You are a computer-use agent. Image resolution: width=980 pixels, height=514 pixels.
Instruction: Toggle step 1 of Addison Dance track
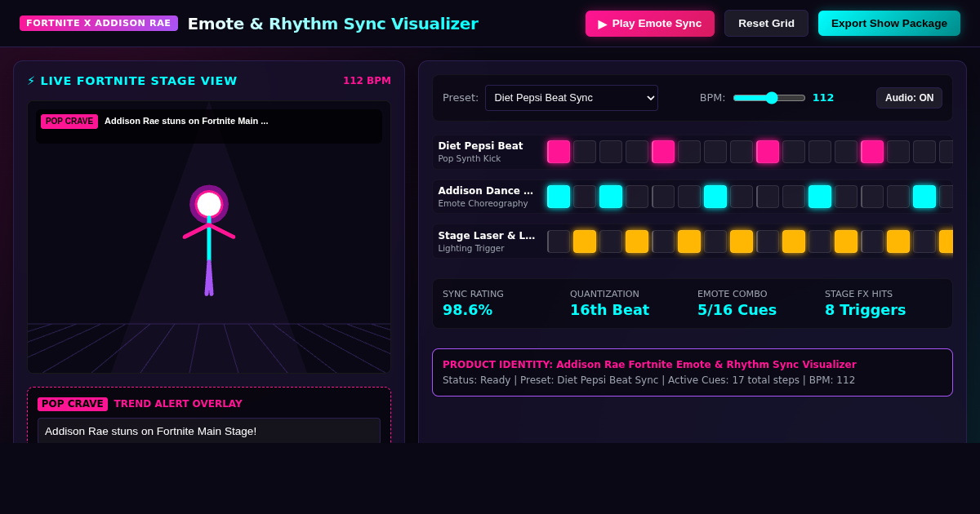click(559, 197)
